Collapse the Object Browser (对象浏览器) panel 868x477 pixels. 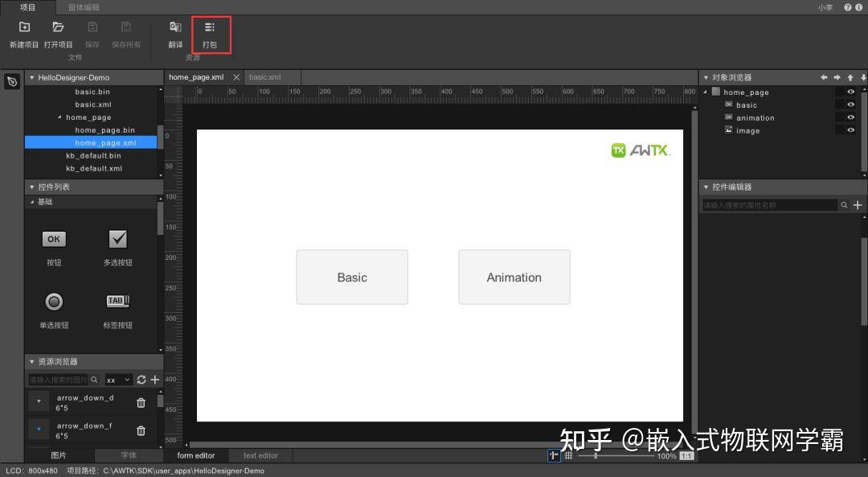tap(706, 77)
